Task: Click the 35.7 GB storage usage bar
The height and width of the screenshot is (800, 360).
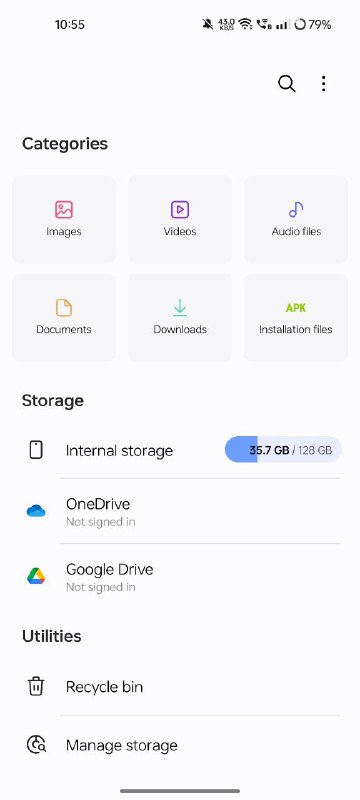Action: pos(283,449)
